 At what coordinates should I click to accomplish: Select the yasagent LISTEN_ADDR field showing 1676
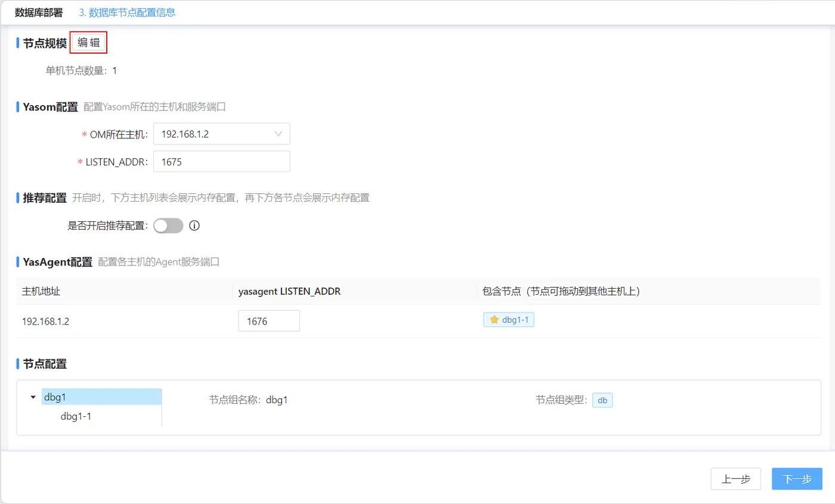(268, 320)
